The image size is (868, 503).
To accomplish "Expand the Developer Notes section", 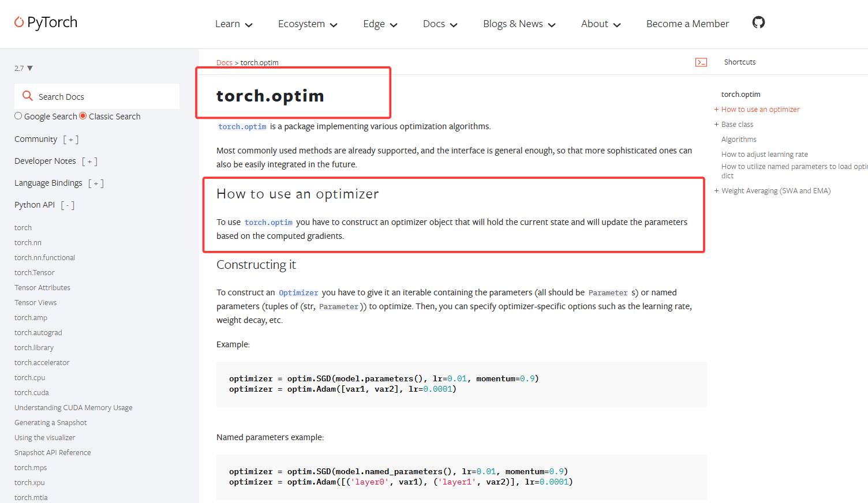I will tap(89, 162).
